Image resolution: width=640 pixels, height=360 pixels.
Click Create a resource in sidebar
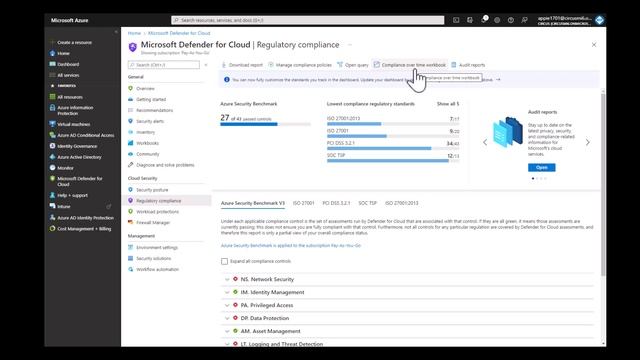click(x=74, y=42)
